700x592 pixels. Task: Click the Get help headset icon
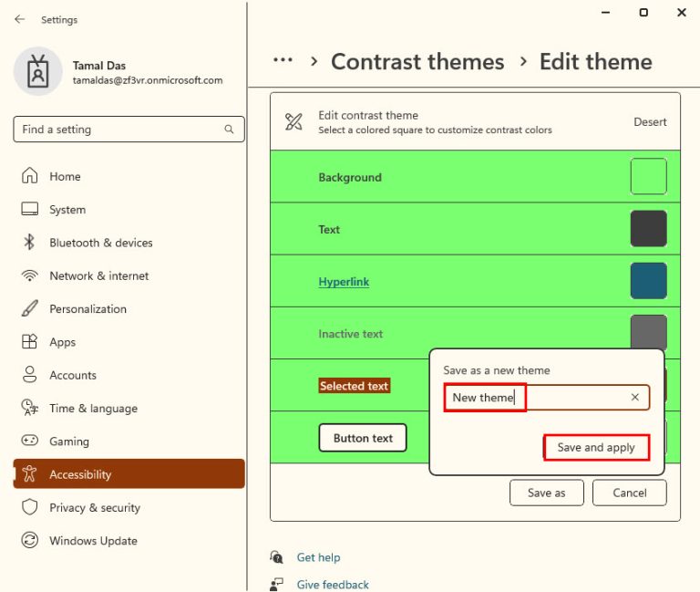(x=276, y=556)
